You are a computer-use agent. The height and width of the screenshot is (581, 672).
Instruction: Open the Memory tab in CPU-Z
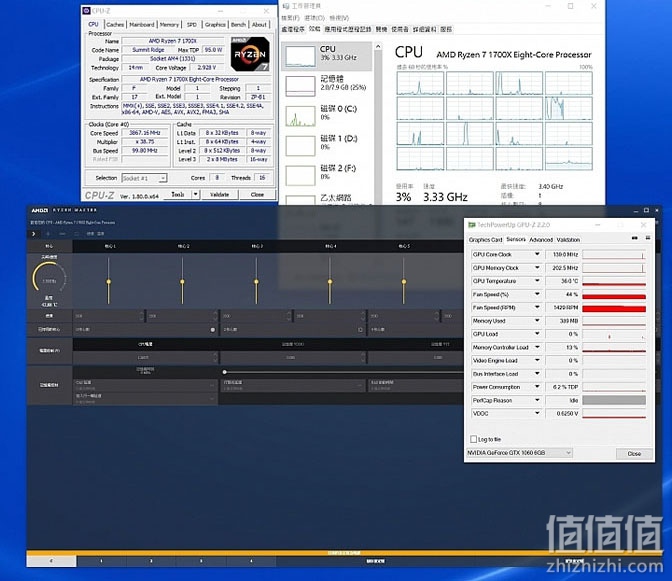pyautogui.click(x=169, y=25)
